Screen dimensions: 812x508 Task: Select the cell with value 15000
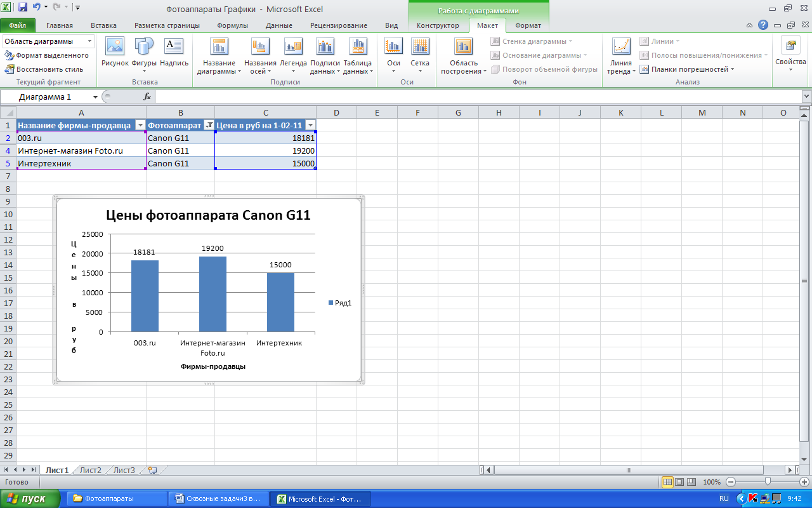click(x=265, y=163)
